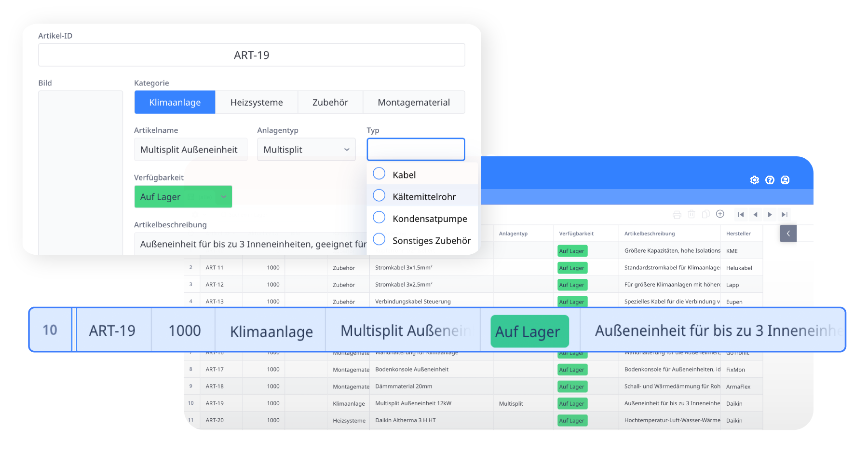Collapse the side panel with the chevron button
This screenshot has width=868, height=454.
[x=788, y=233]
